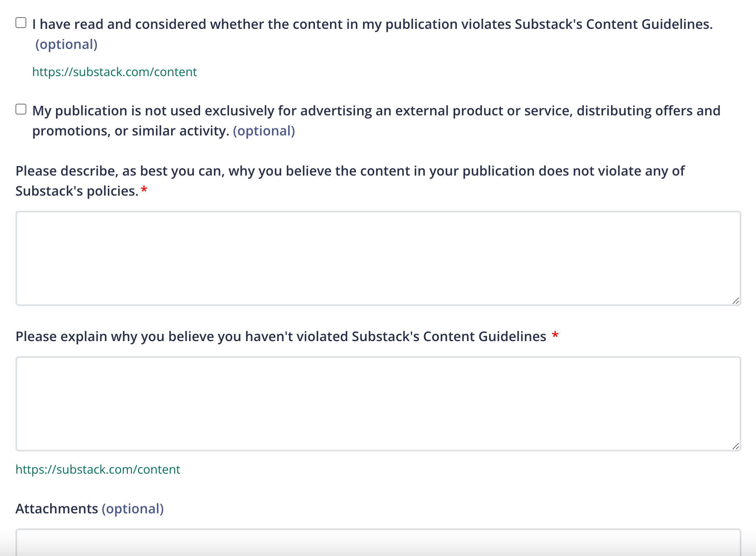Check the 'I have read and considered' Content Guidelines box
This screenshot has height=556, width=756.
(21, 23)
